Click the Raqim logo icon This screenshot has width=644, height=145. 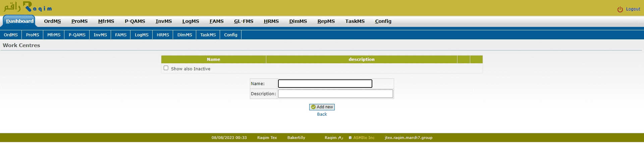click(x=28, y=7)
